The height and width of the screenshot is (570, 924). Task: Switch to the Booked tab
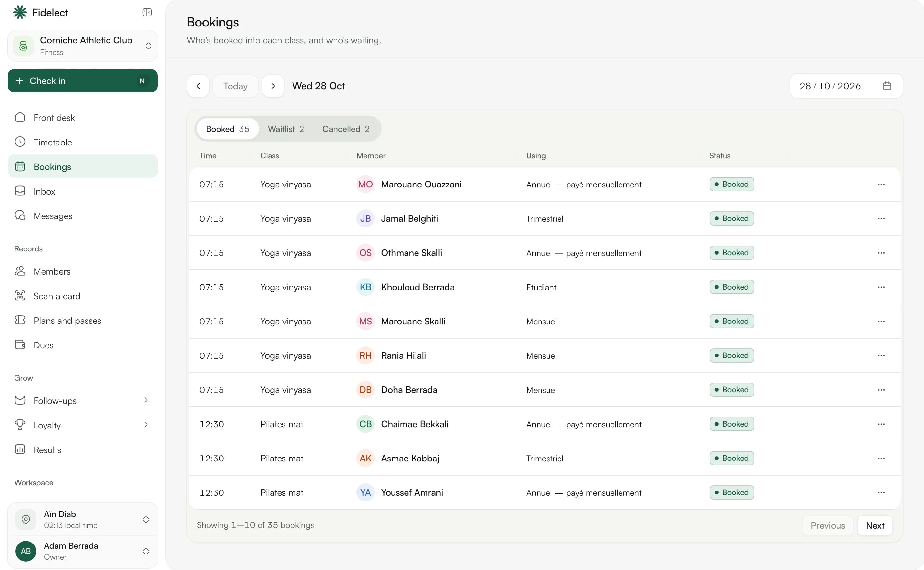pos(228,129)
